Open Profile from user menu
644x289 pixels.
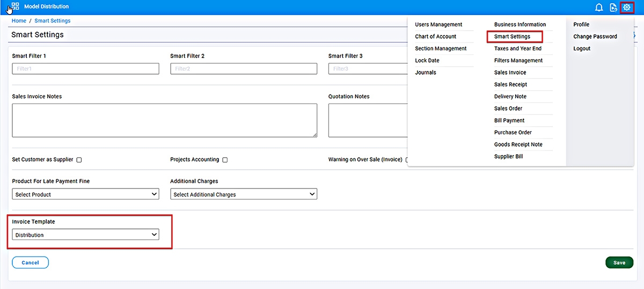click(x=581, y=25)
